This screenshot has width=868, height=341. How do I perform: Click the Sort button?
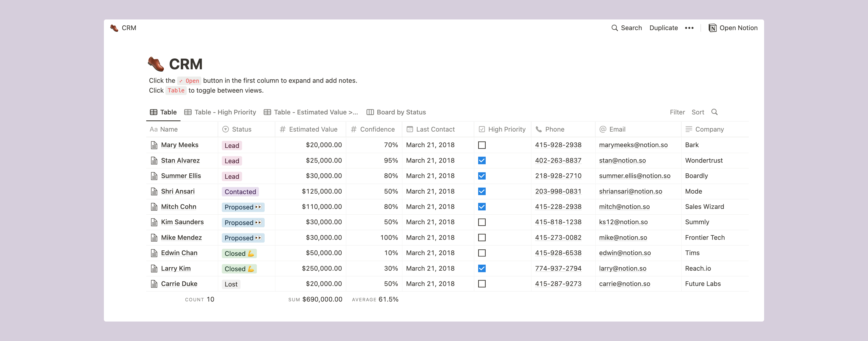click(x=698, y=112)
